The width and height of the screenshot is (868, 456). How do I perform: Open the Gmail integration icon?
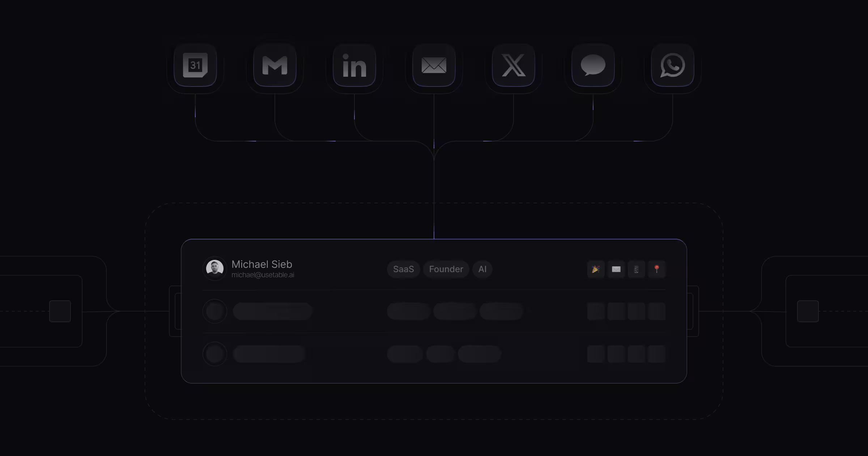coord(275,65)
